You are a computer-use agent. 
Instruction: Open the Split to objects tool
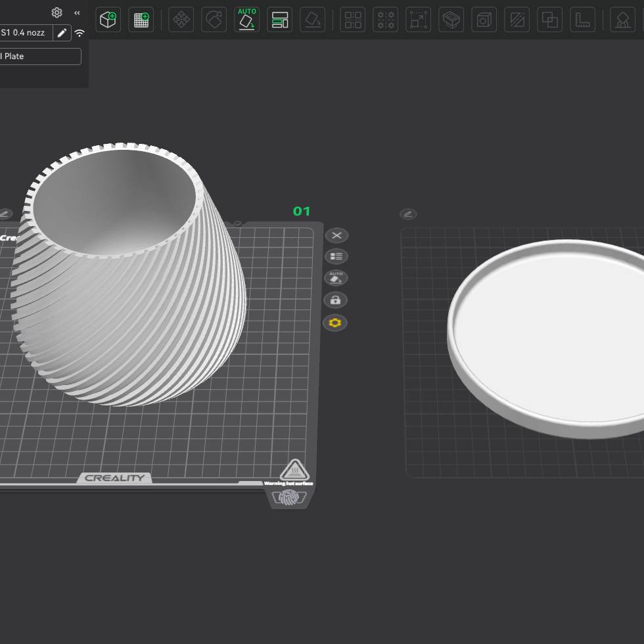pos(353,20)
